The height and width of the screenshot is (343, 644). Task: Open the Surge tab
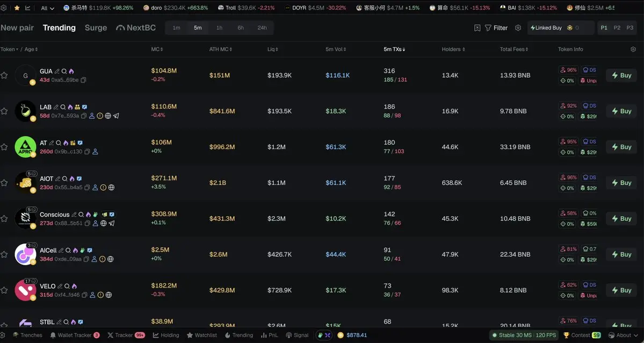[x=96, y=27]
